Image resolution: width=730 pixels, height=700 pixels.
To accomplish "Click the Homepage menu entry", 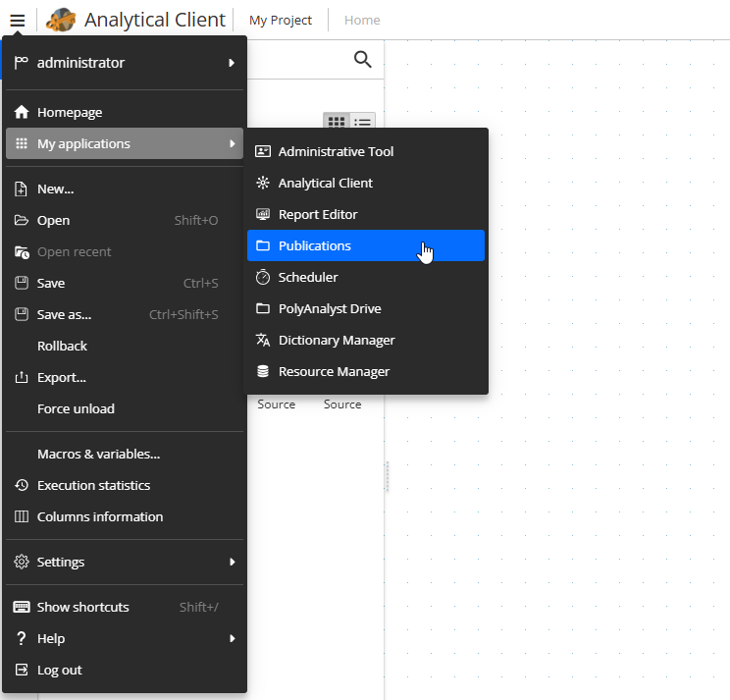I will click(x=70, y=112).
